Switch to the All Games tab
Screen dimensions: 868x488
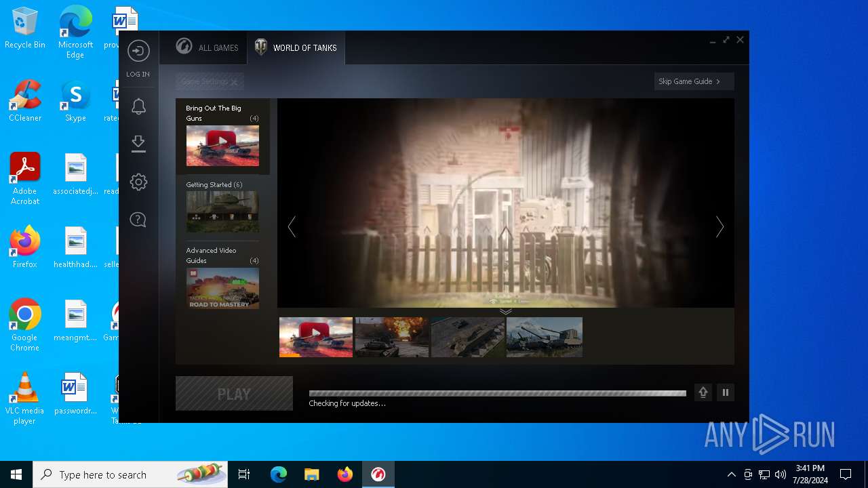click(208, 47)
